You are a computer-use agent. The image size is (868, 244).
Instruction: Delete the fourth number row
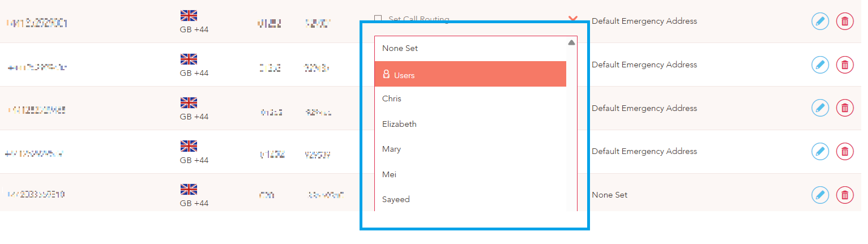coord(845,151)
